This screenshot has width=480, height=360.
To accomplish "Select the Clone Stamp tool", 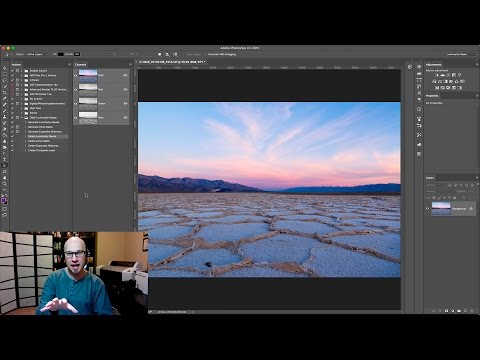I will point(5,117).
